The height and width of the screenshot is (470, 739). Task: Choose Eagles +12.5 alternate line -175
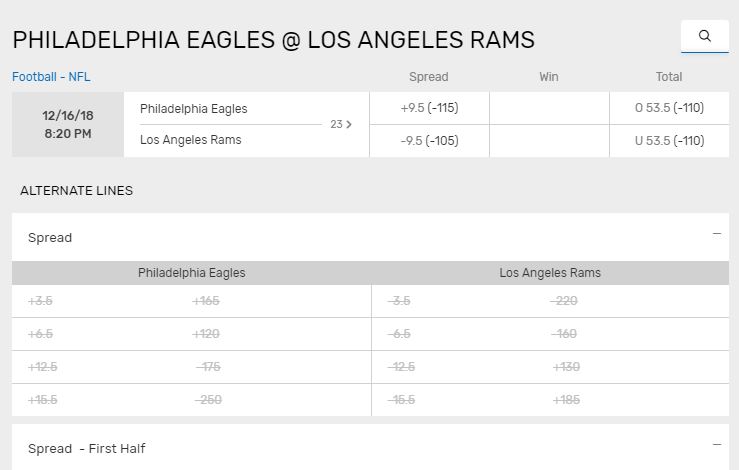click(x=191, y=367)
